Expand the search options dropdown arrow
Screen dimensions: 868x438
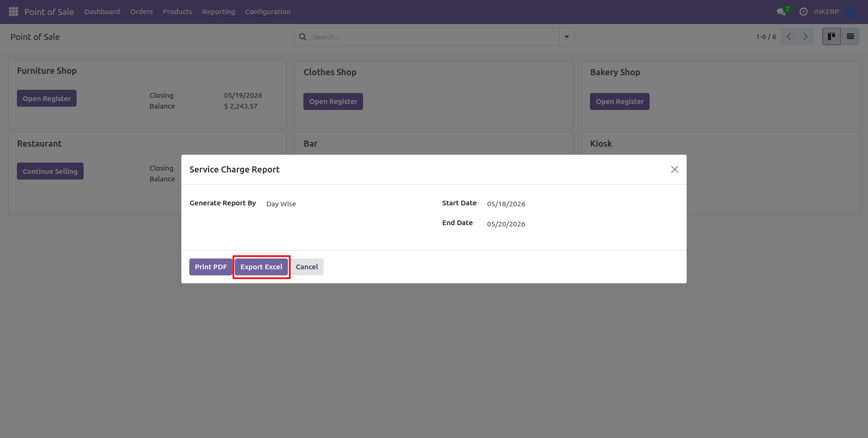pyautogui.click(x=566, y=37)
